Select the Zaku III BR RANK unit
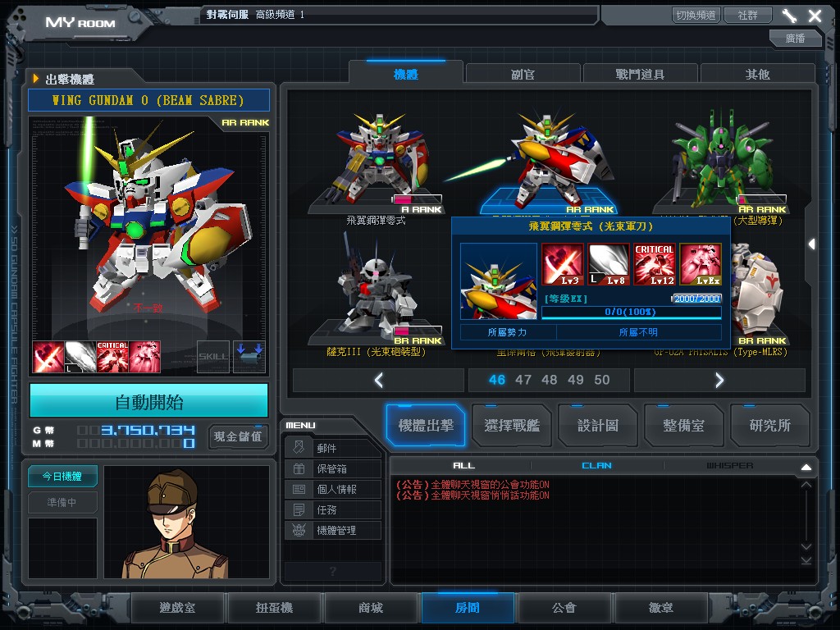Viewport: 840px width, 630px height. [377, 292]
